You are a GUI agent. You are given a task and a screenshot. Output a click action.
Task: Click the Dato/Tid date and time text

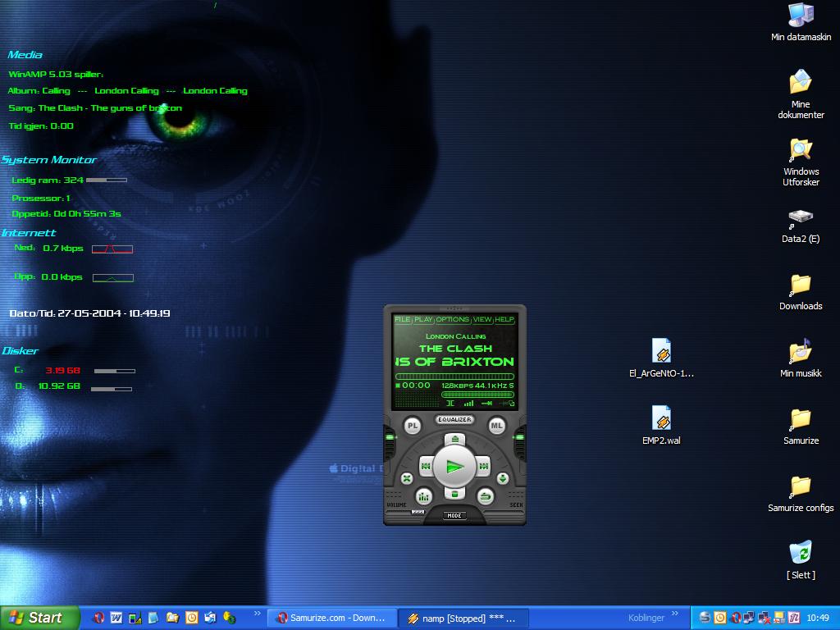(89, 313)
